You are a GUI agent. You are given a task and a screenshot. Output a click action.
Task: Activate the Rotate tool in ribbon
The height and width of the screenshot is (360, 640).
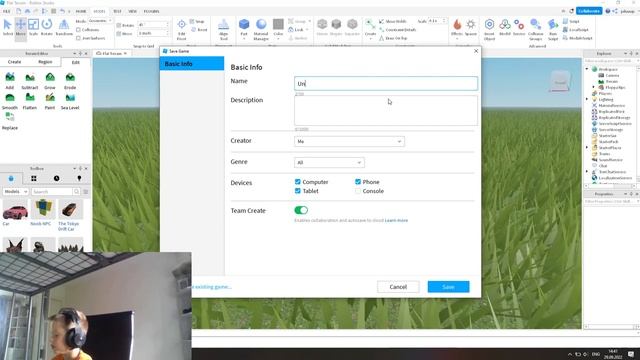click(x=47, y=27)
